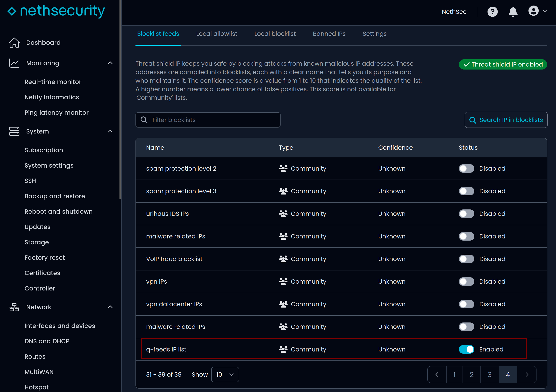Click the Network topology icon
Viewport: 556px width, 392px height.
(14, 307)
